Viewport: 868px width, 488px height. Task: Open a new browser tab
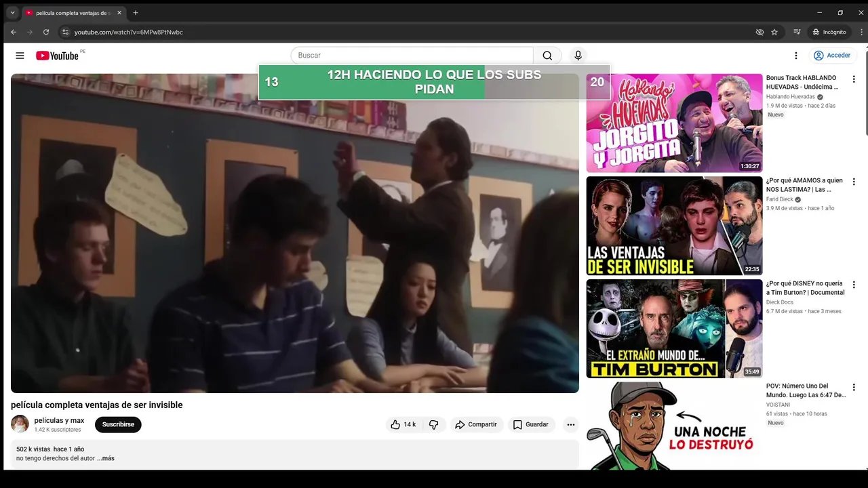[x=135, y=13]
